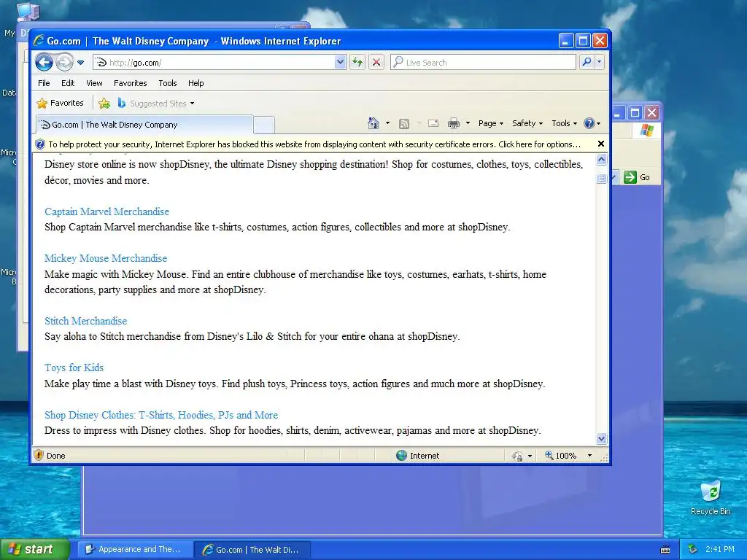Open protected mode status dropdown icon
The width and height of the screenshot is (747, 560).
coord(522,456)
